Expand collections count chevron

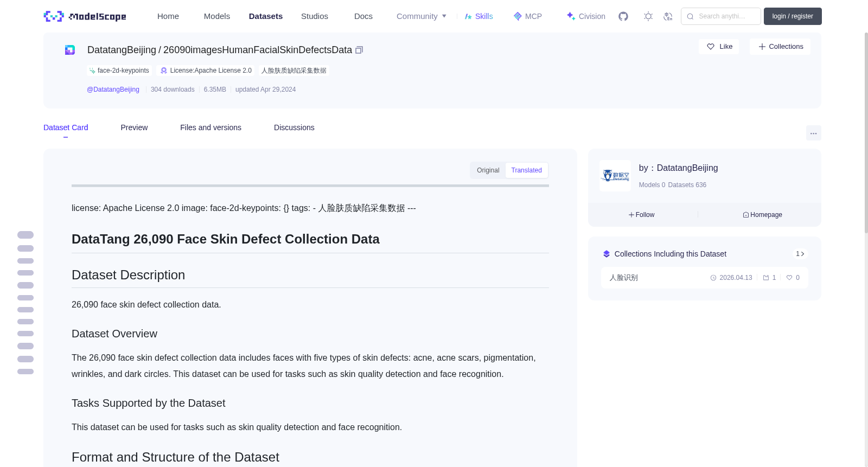click(800, 254)
